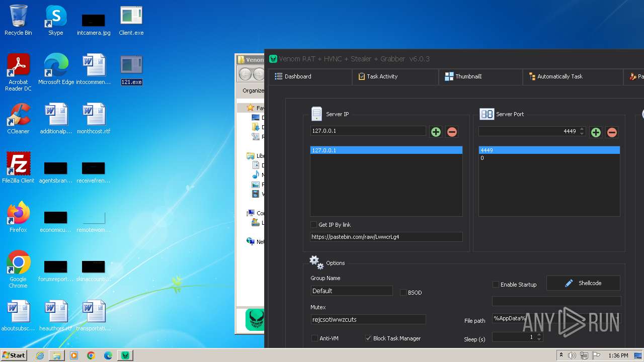
Task: Decrease server port with down arrow
Action: 582,134
